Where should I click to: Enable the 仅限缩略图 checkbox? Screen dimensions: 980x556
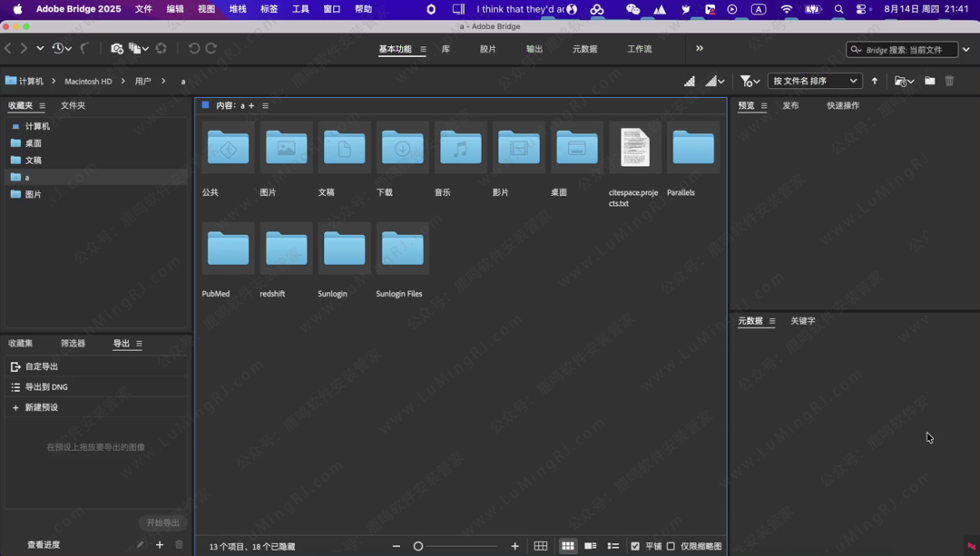pos(671,546)
